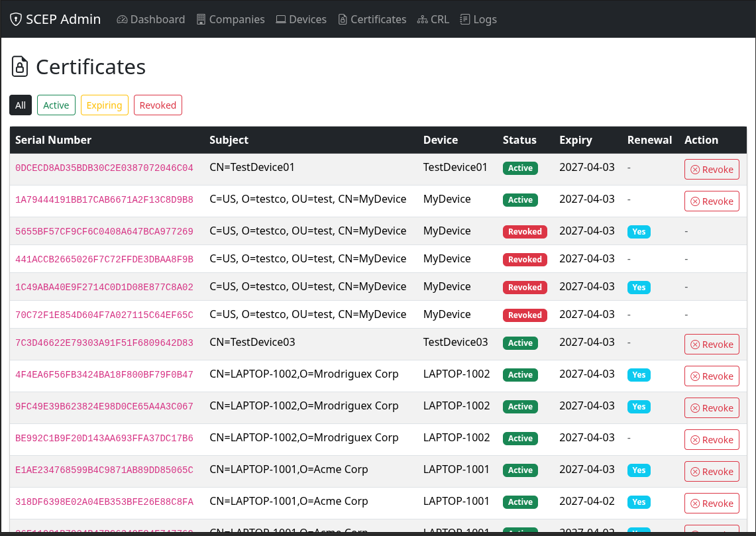The height and width of the screenshot is (536, 756).
Task: Revoke certificate 1A79444191BB17CAB6671A2F13C8D9B8
Action: pyautogui.click(x=712, y=201)
